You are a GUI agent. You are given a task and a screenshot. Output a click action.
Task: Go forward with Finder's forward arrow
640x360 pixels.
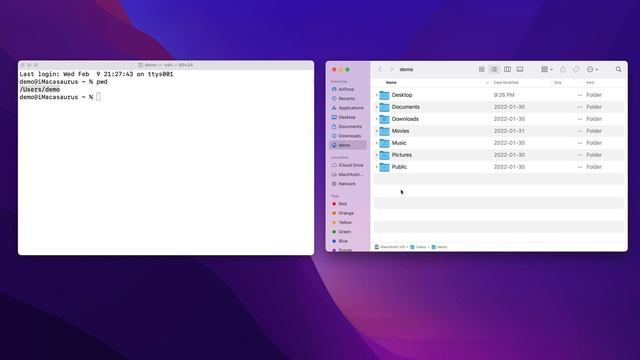pos(391,69)
